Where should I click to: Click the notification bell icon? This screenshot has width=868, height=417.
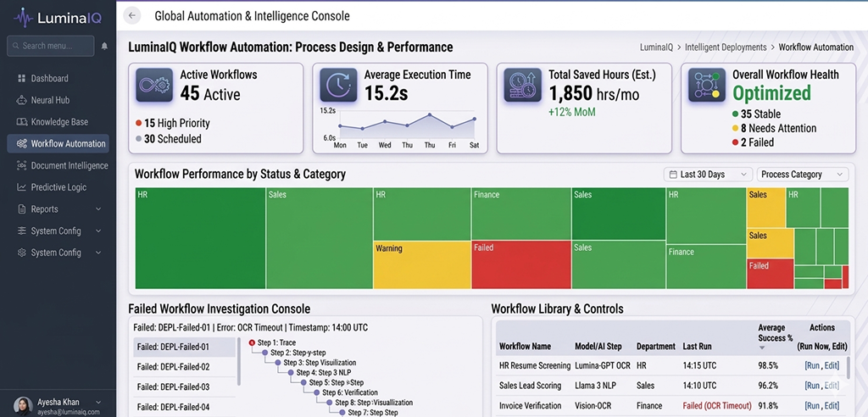104,46
